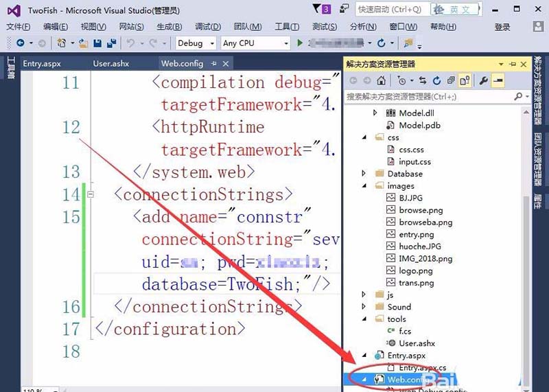Image resolution: width=549 pixels, height=392 pixels.
Task: Switch to the Entry.aspx tab
Action: (42, 64)
